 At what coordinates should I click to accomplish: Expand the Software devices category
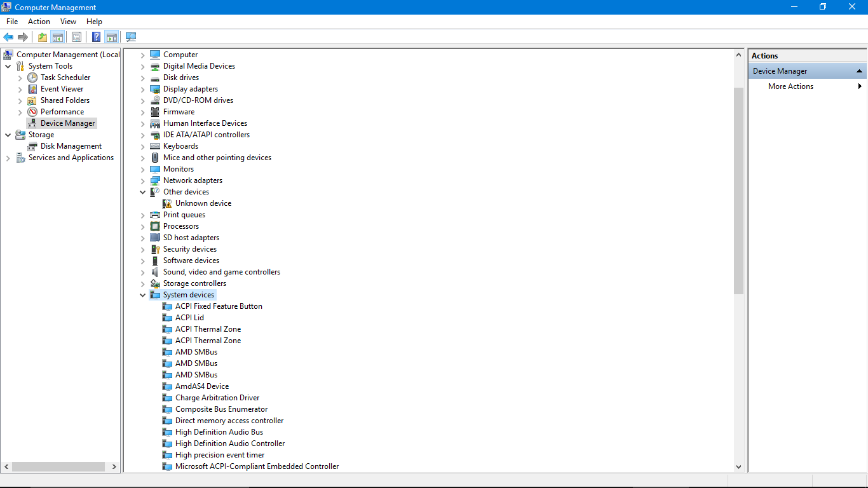pyautogui.click(x=143, y=261)
